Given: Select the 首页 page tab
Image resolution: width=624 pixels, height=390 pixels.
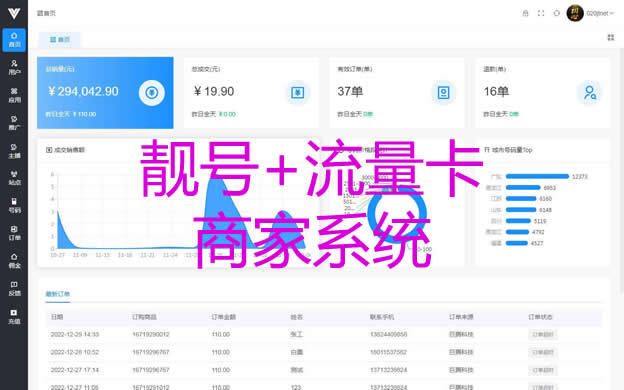Looking at the screenshot, I should coord(60,39).
